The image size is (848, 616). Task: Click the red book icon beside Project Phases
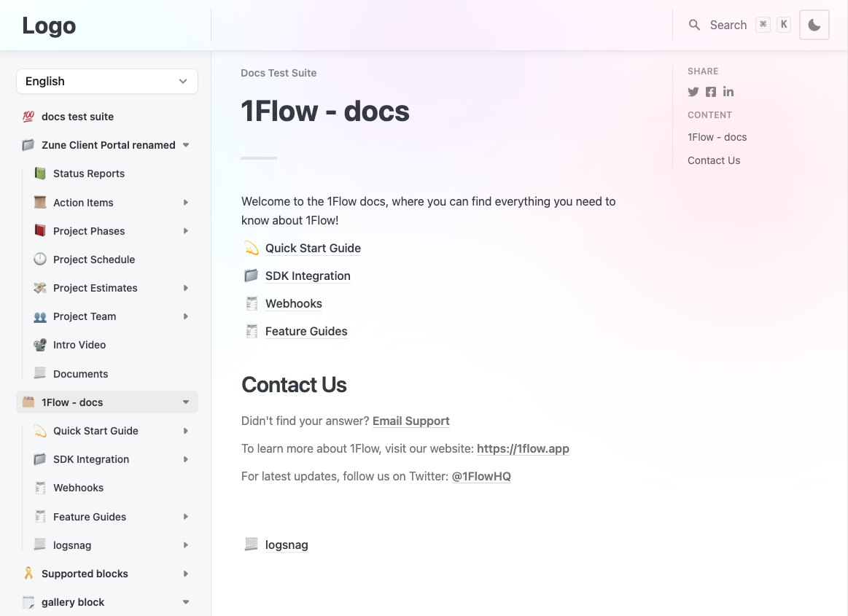[40, 231]
